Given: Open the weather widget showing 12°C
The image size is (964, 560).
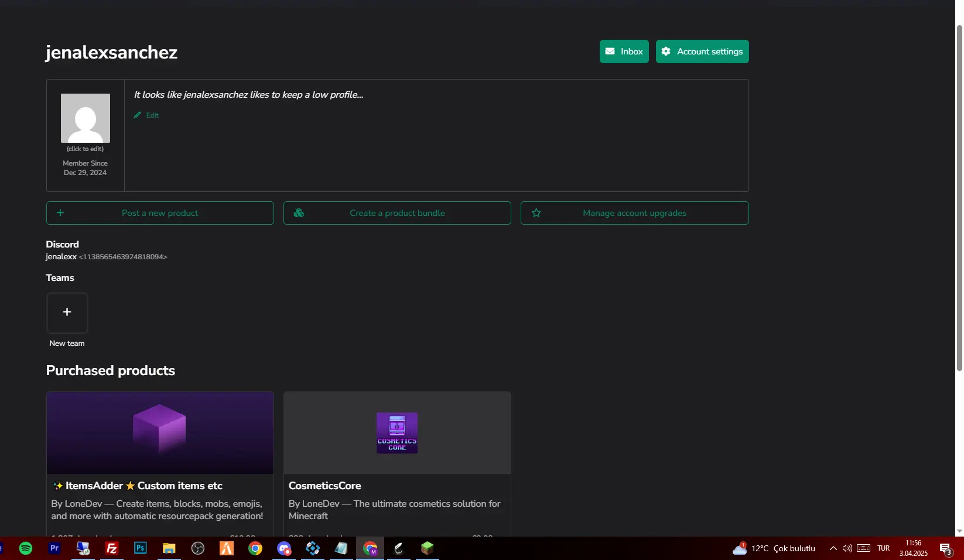Looking at the screenshot, I should click(774, 548).
